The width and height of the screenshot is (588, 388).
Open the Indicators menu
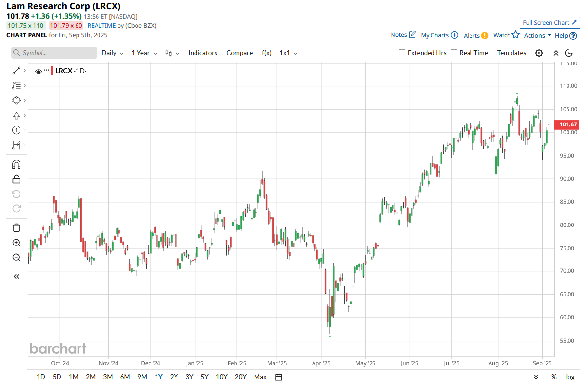point(203,53)
